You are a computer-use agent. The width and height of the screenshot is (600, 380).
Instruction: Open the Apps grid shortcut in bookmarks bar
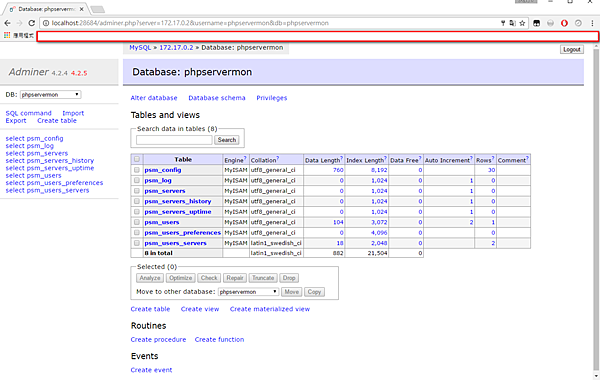(x=7, y=35)
